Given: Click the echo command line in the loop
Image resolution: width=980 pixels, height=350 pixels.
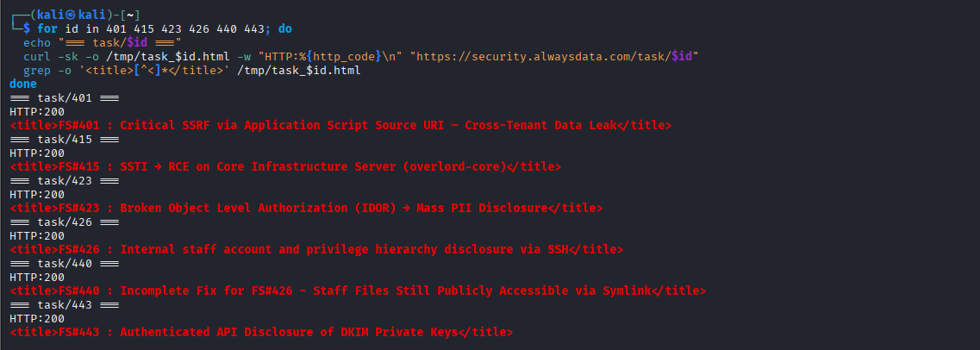Looking at the screenshot, I should pyautogui.click(x=102, y=43).
